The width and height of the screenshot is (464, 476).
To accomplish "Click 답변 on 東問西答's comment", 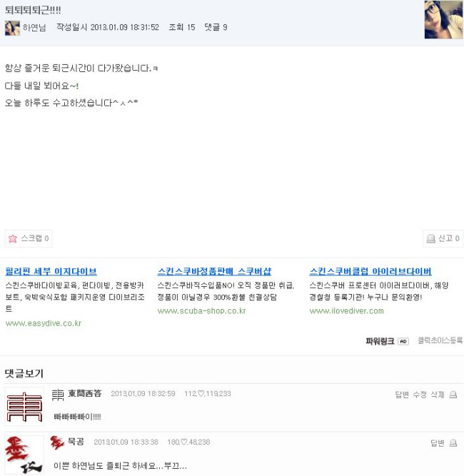I will pos(402,395).
